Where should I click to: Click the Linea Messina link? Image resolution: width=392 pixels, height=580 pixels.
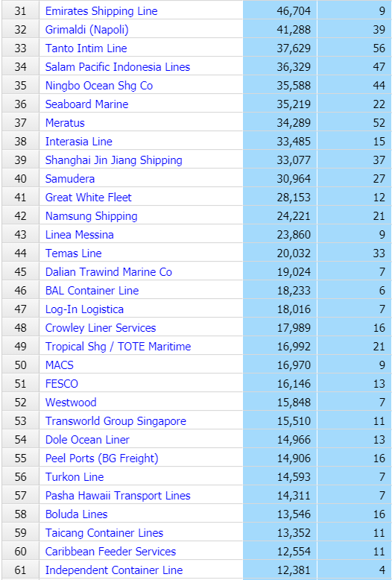click(x=80, y=235)
